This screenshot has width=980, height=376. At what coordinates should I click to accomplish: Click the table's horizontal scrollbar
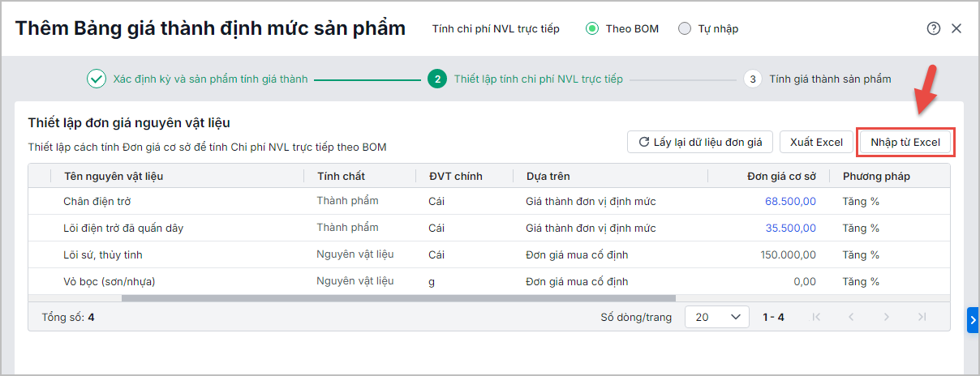tap(398, 298)
